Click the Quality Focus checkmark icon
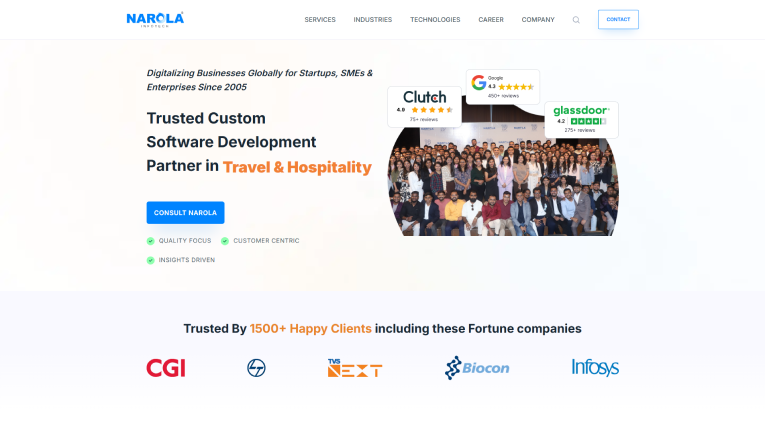The width and height of the screenshot is (765, 433). pos(150,241)
